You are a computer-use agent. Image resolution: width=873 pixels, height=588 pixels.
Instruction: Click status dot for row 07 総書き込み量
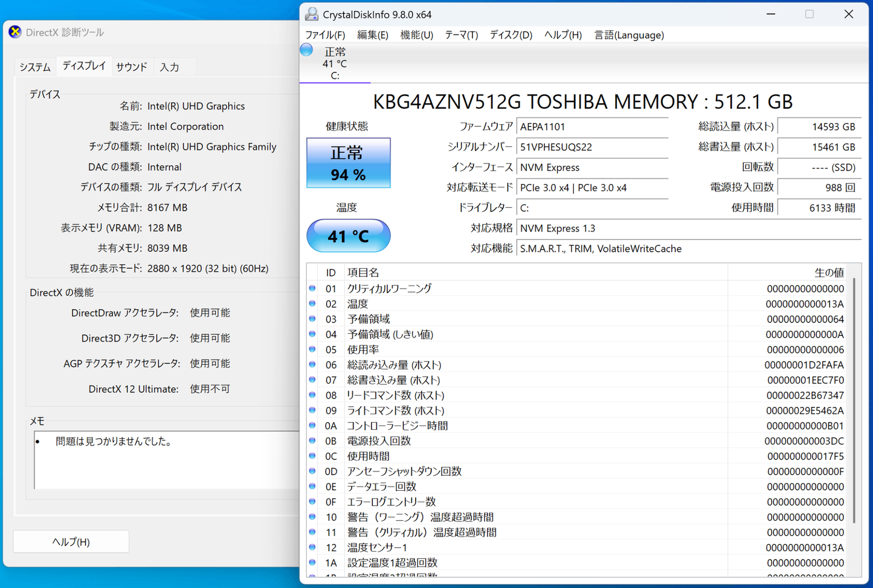312,379
